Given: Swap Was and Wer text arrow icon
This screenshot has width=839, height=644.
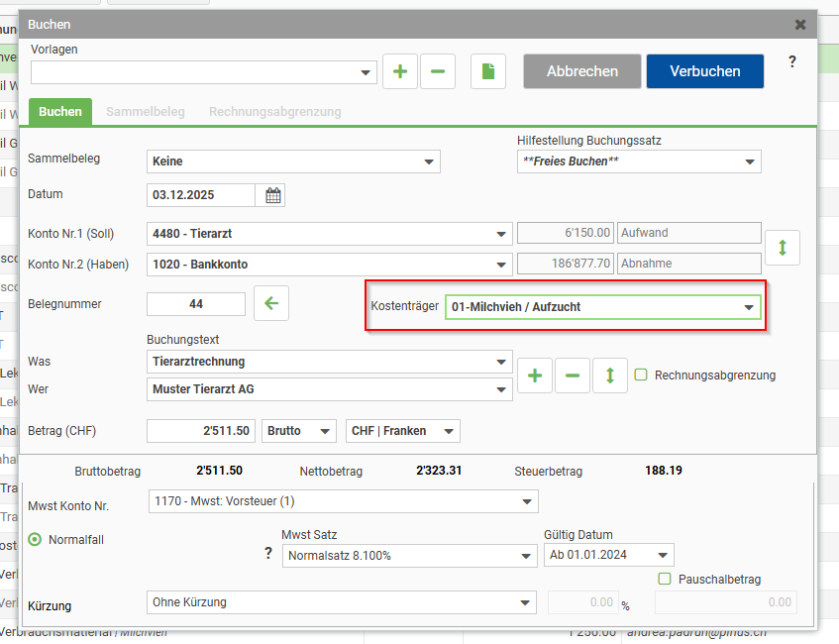Looking at the screenshot, I should tap(610, 376).
